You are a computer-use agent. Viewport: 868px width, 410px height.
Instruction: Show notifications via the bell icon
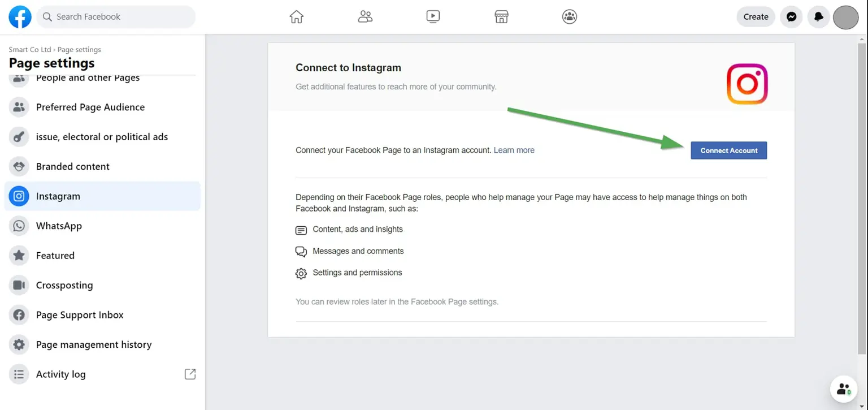click(x=818, y=17)
